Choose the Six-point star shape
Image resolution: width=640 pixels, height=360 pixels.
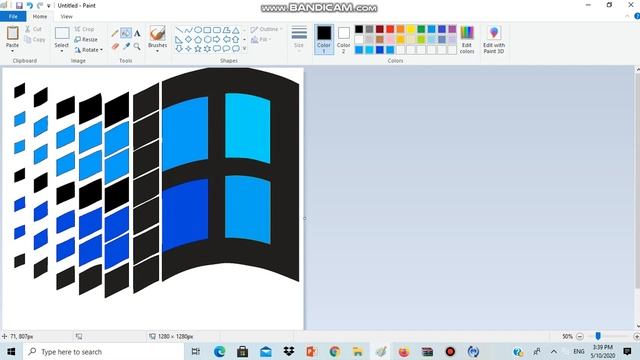click(207, 49)
